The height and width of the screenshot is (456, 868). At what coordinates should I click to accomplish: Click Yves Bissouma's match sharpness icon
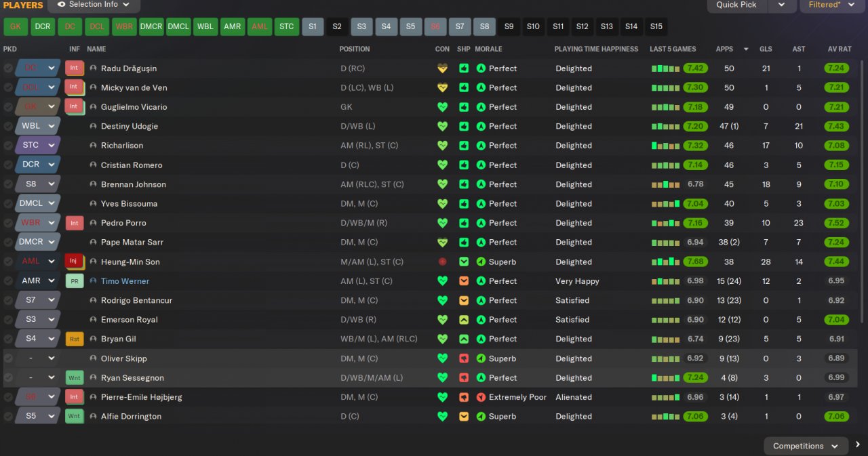click(464, 204)
